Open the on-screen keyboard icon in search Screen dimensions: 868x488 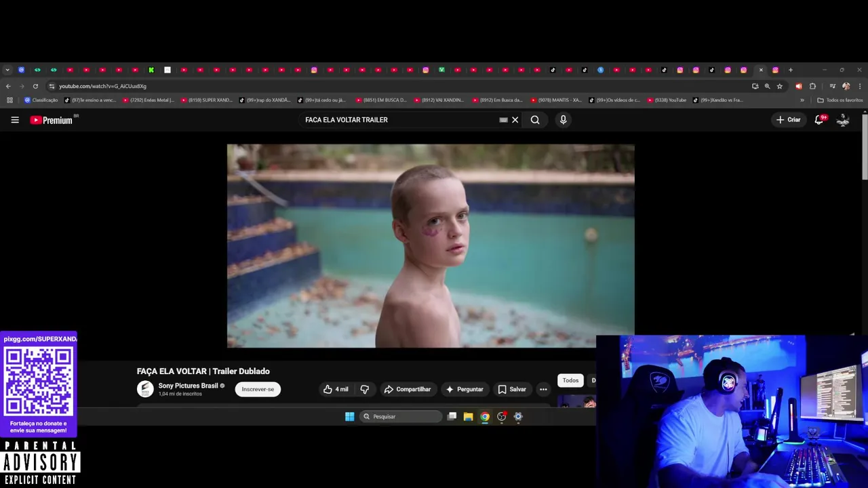point(503,120)
